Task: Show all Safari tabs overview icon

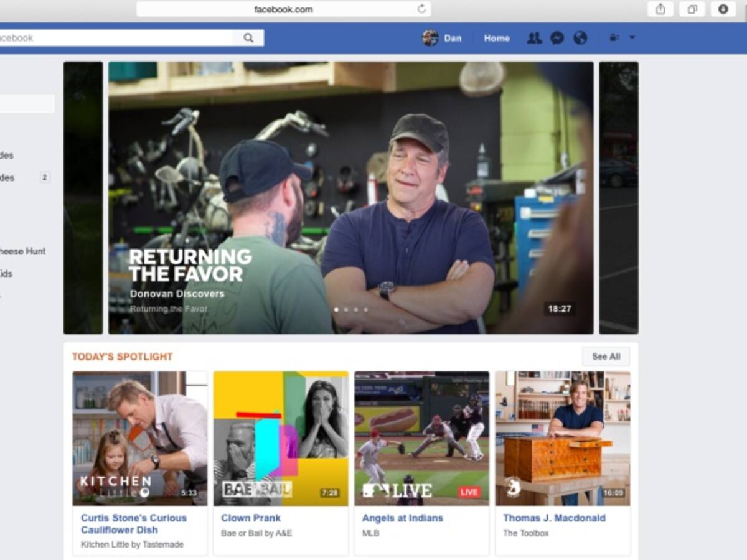Action: coord(692,9)
